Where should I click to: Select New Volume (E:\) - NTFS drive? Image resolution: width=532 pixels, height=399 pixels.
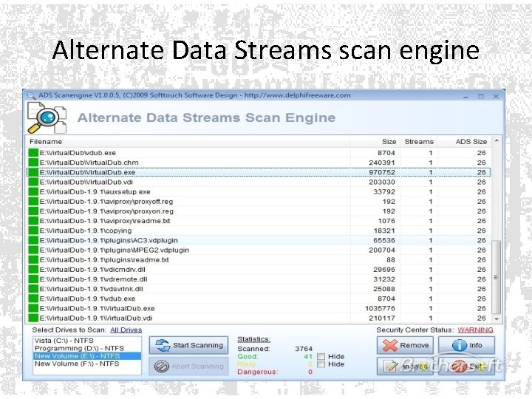pyautogui.click(x=87, y=356)
